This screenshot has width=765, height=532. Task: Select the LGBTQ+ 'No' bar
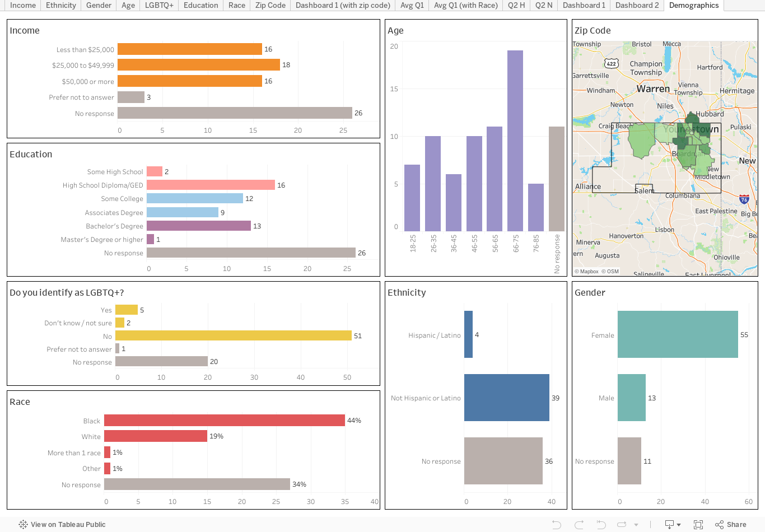(234, 335)
